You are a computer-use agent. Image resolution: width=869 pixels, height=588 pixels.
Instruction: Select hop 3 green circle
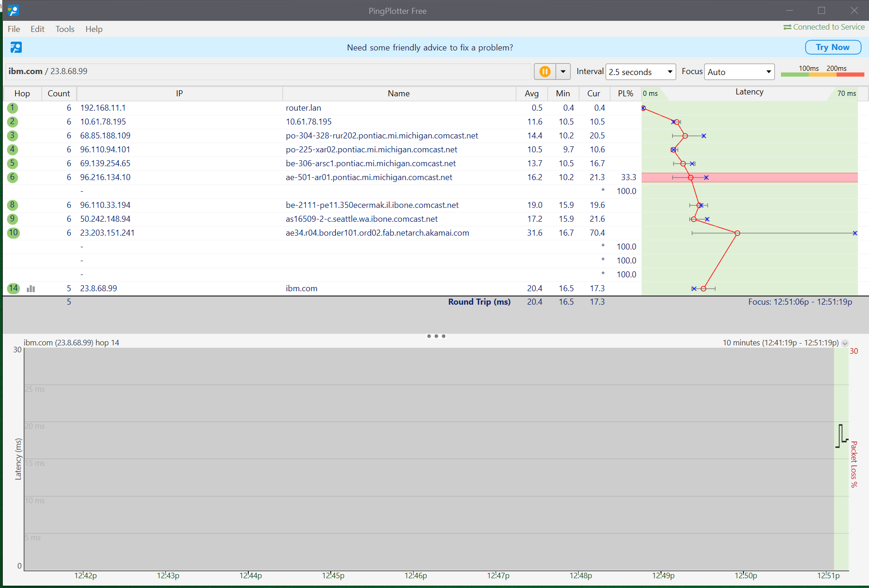pyautogui.click(x=13, y=136)
